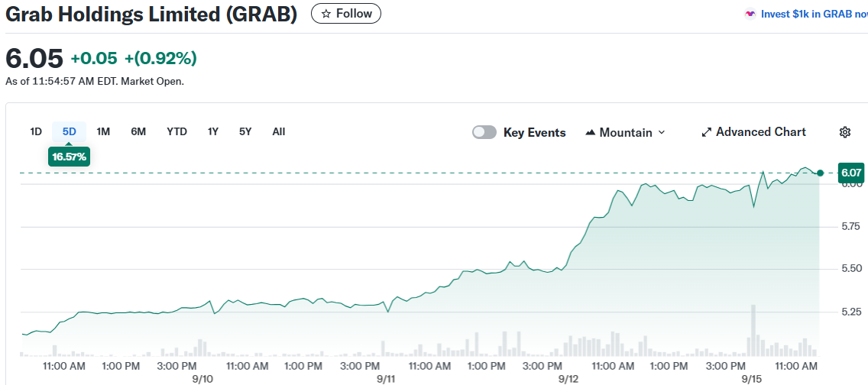868x385 pixels.
Task: Switch to the 6M range
Action: point(138,131)
